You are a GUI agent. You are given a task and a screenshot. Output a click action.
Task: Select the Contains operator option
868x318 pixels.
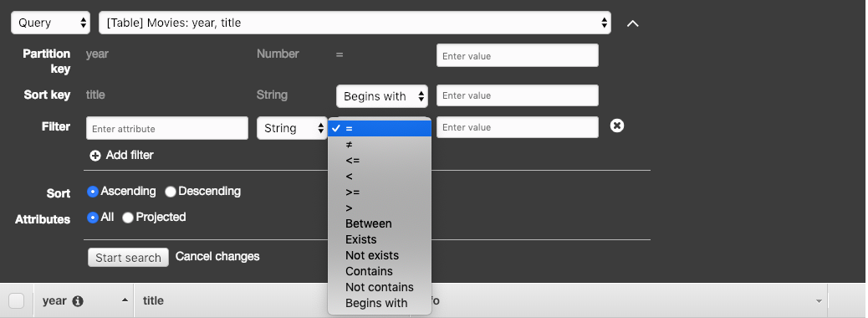(x=380, y=271)
